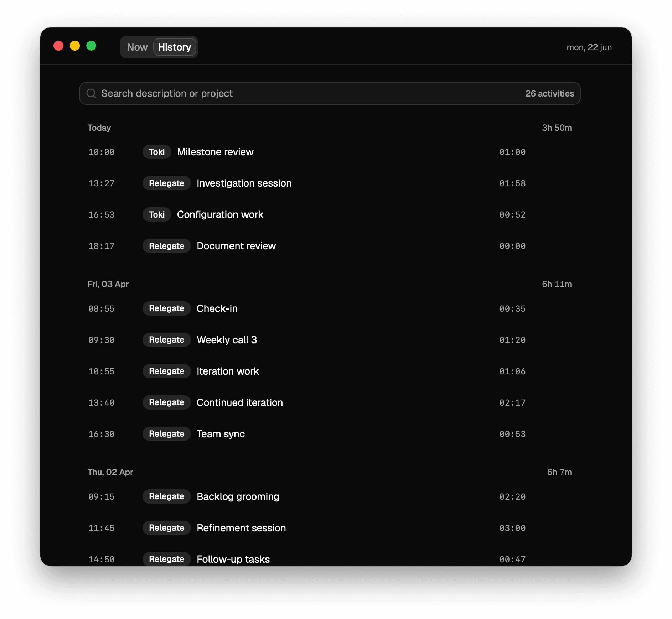Screen dimensions: 672x619
Task: Click the 01:58 duration value
Action: point(512,183)
